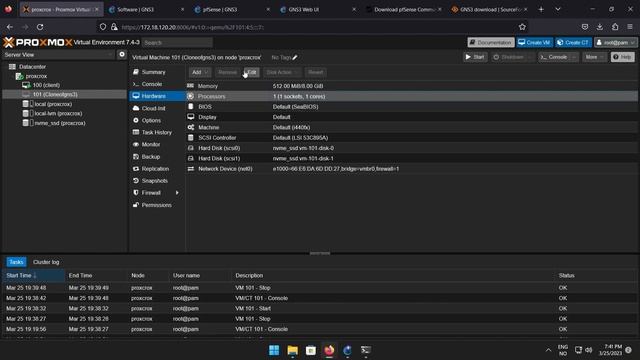Click the edit tags pencil icon
Image resolution: width=640 pixels, height=360 pixels.
click(295, 58)
